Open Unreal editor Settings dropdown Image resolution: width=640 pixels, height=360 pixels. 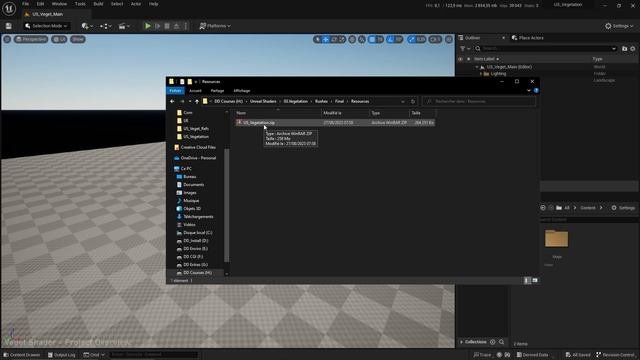[619, 26]
